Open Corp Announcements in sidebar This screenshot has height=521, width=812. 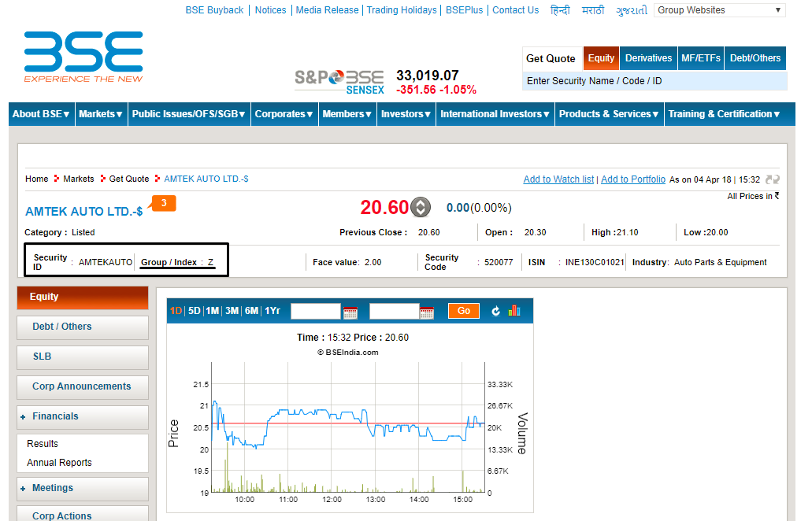[x=83, y=386]
